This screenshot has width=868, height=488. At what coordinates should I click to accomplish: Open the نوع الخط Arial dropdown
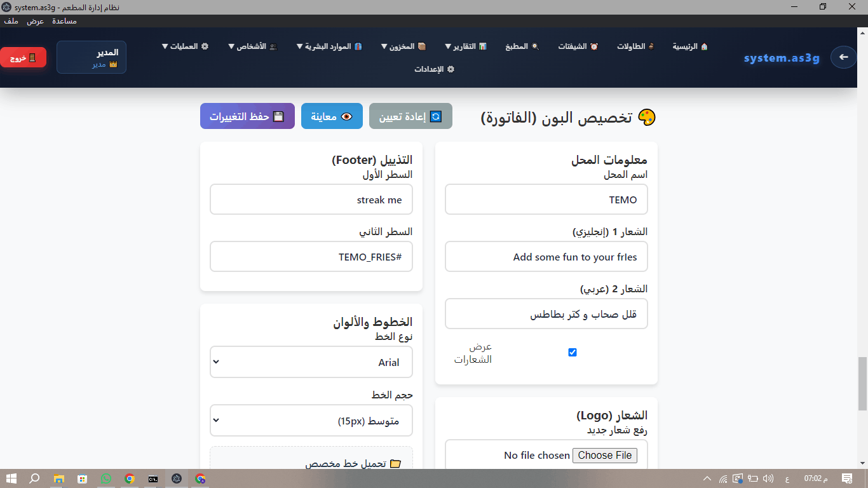coord(311,362)
